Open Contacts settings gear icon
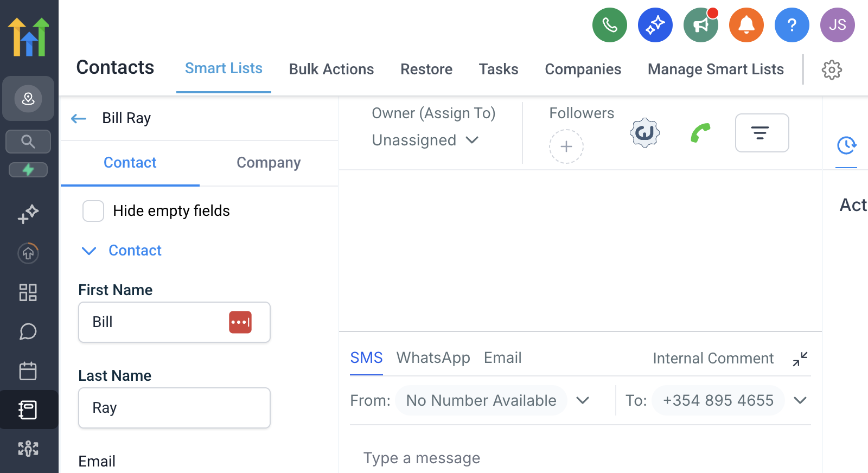868x473 pixels. (831, 70)
